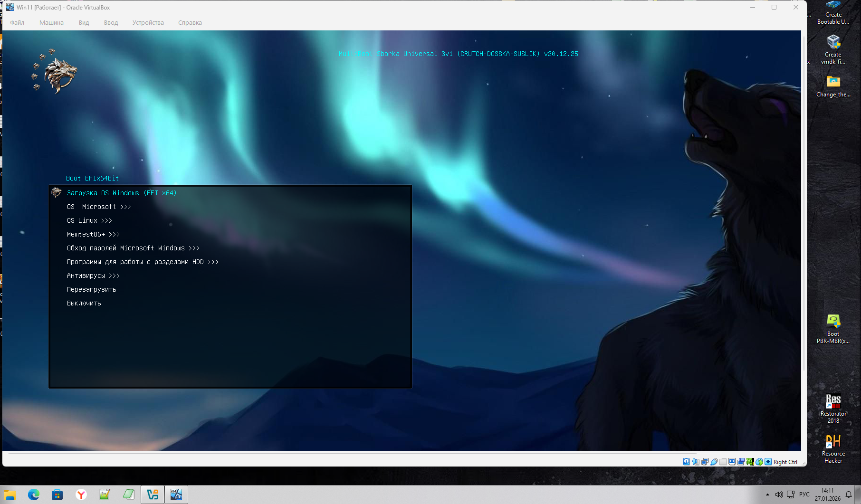This screenshot has height=504, width=861.
Task: Click the VirtualBox horizontal scrollbar
Action: click(x=353, y=454)
